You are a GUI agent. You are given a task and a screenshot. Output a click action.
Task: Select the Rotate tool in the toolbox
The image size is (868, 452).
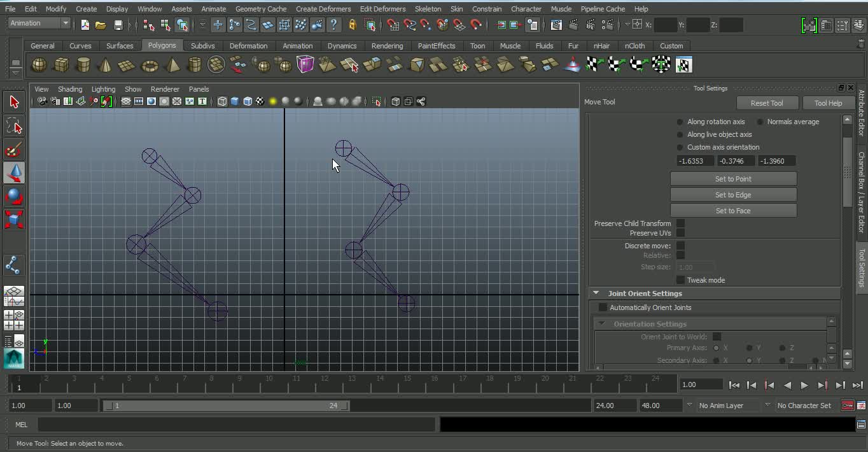[14, 196]
